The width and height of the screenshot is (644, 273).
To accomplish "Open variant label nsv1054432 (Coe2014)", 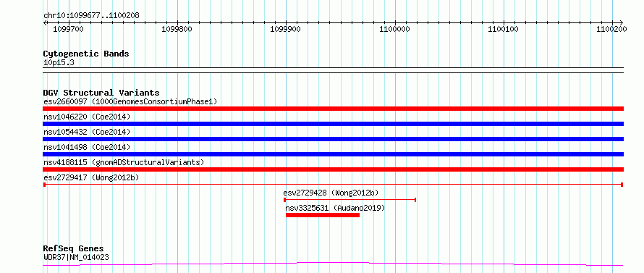I will [87, 132].
